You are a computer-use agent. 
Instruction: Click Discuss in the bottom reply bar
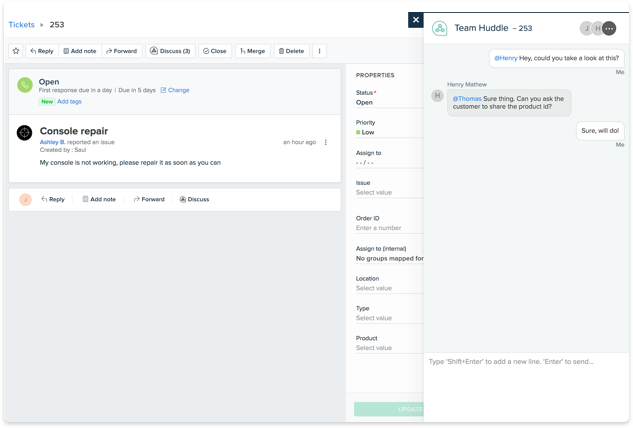coord(194,199)
